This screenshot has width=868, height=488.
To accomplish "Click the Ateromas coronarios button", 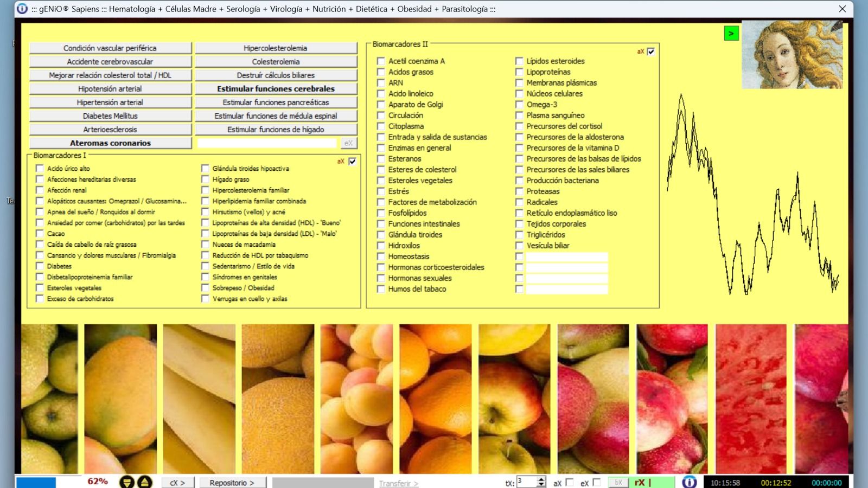I will point(110,143).
